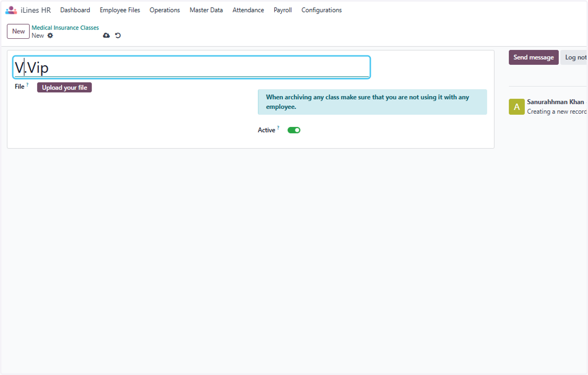Screen dimensions: 588x375
Task: Open the Employee Files menu
Action: click(x=120, y=10)
